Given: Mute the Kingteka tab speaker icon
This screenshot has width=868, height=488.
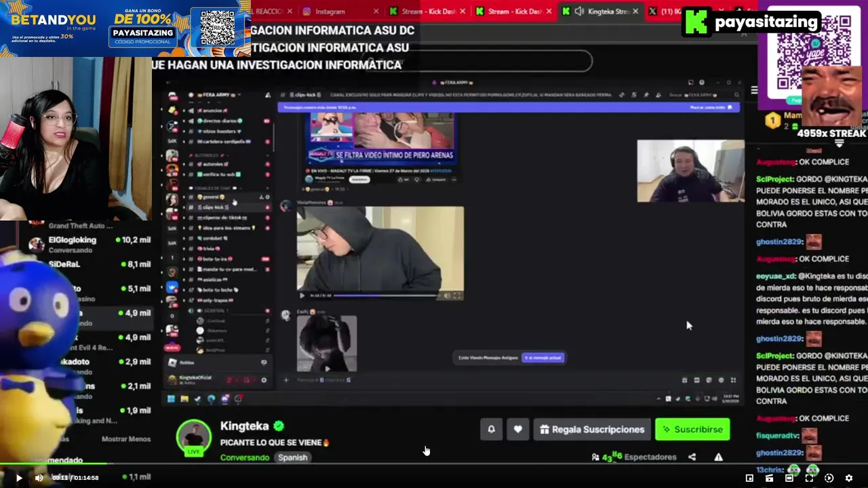Looking at the screenshot, I should [x=579, y=12].
